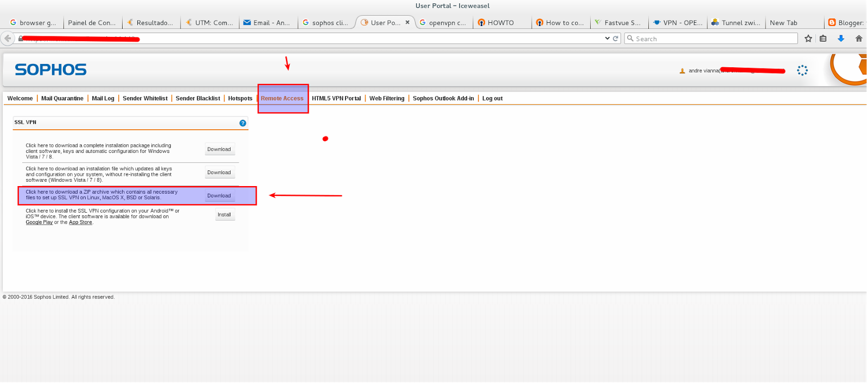Image resolution: width=868 pixels, height=383 pixels.
Task: Click the user profile icon
Action: tap(682, 71)
